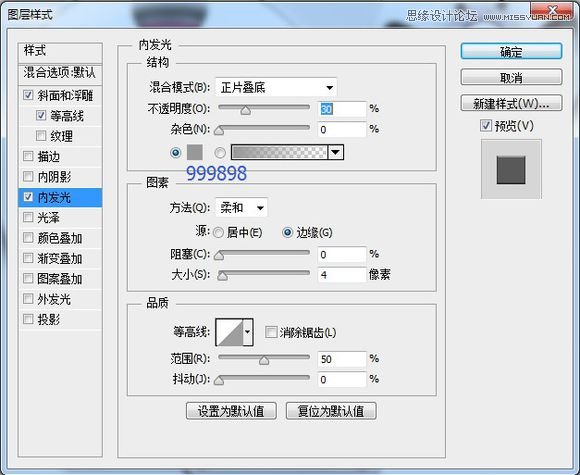Click the 阻塞 value field
The height and width of the screenshot is (475, 580).
coord(342,255)
